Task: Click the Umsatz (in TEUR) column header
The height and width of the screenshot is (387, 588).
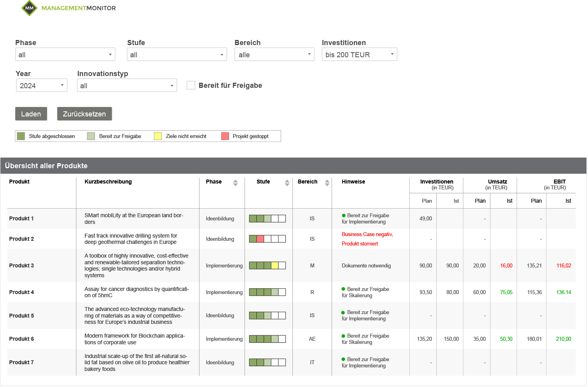Action: point(497,184)
